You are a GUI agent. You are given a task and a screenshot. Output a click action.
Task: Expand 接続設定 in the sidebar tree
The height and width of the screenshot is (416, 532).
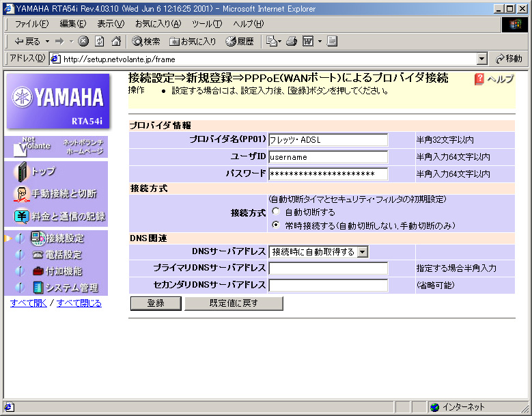[x=20, y=238]
